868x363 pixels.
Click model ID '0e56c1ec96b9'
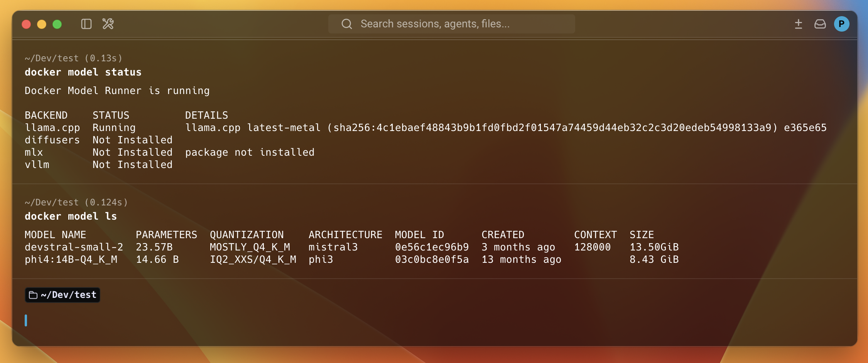432,247
